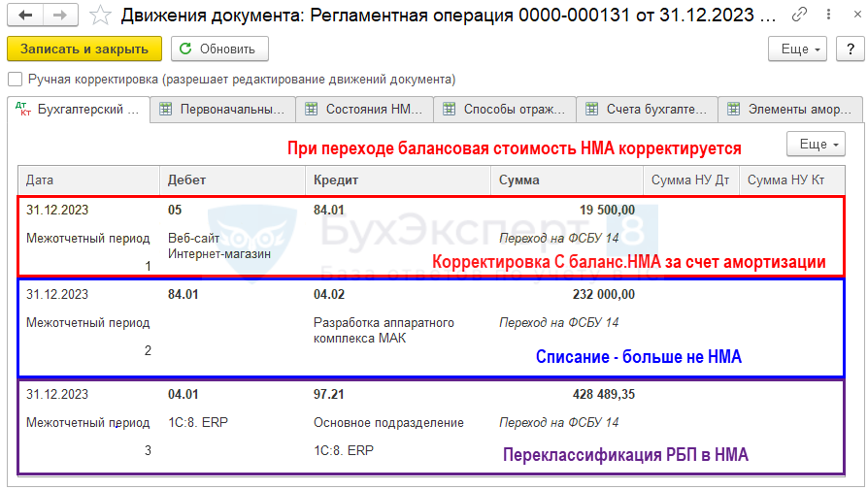Open help with the question mark button
The image size is (868, 490).
coord(845,49)
